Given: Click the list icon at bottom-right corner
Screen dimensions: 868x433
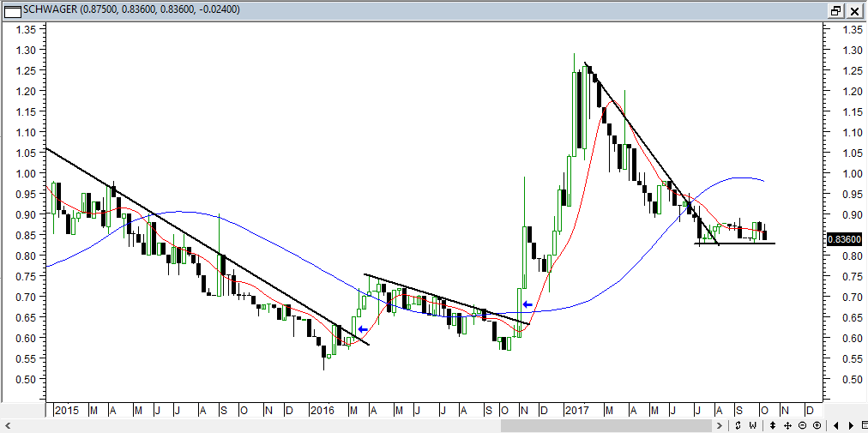Looking at the screenshot, I should click(864, 425).
